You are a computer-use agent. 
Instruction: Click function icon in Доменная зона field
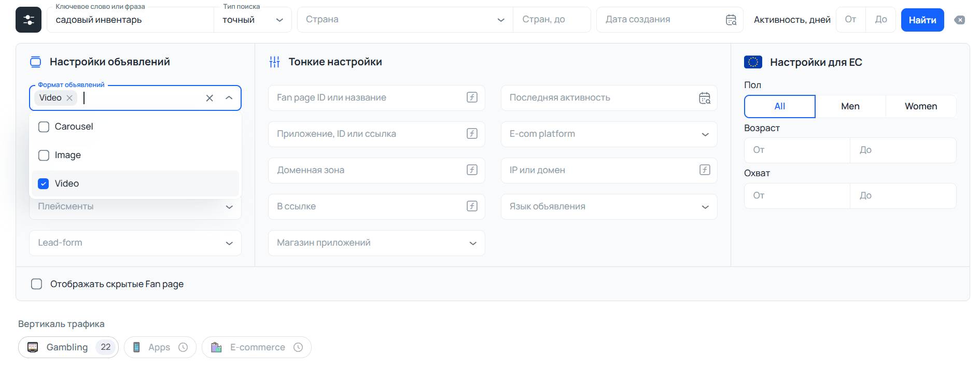[x=472, y=170]
